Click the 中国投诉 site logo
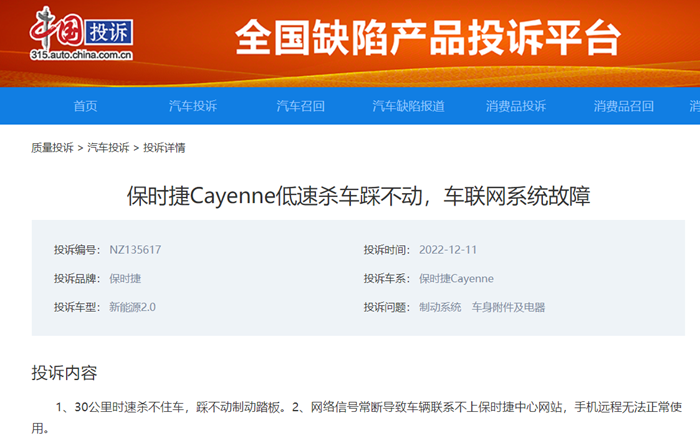 tap(81, 33)
